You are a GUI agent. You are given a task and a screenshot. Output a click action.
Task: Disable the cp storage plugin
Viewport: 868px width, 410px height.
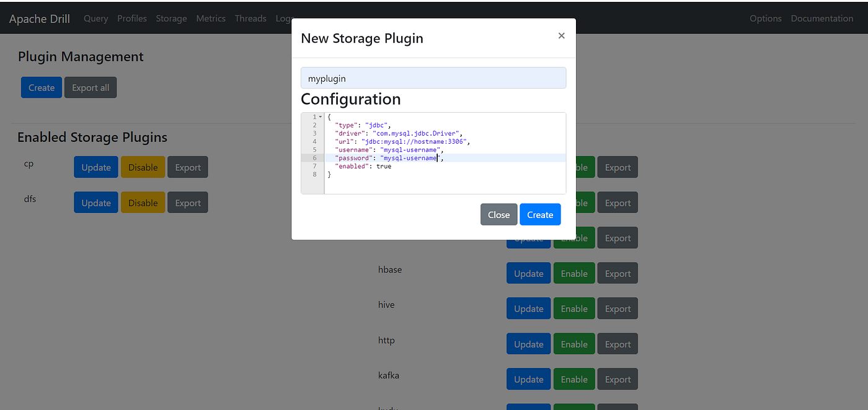(x=143, y=167)
